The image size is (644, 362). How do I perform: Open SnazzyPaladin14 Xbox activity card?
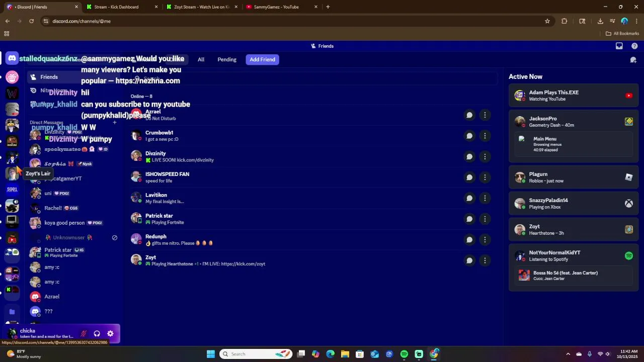(574, 203)
